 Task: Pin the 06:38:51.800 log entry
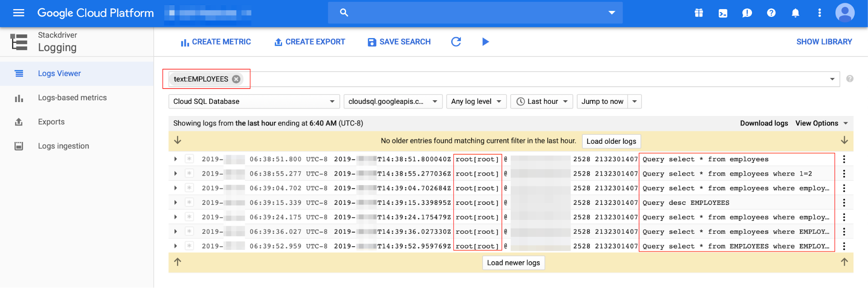pyautogui.click(x=189, y=159)
